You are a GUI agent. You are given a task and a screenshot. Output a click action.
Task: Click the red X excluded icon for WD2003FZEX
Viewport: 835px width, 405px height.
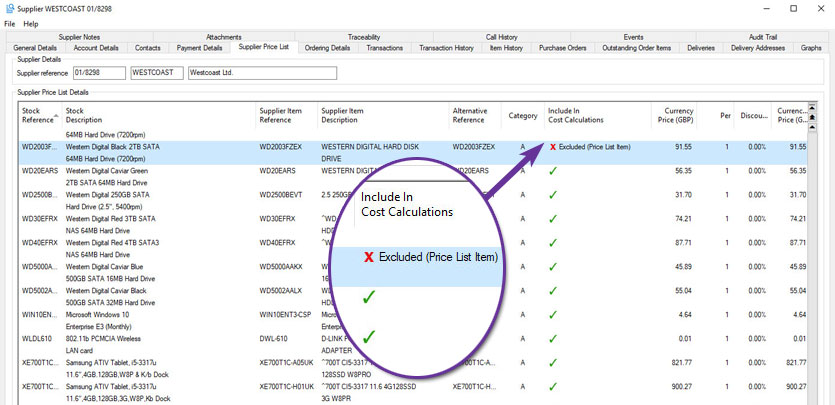553,147
